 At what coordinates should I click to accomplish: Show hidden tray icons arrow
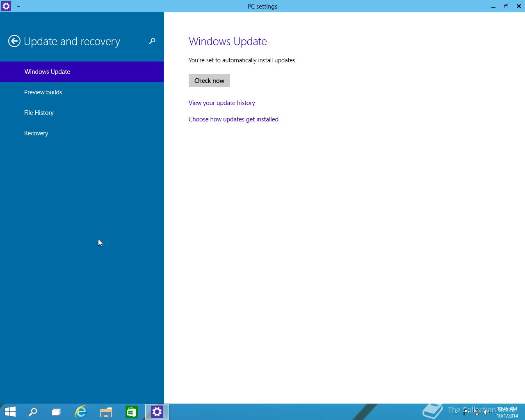[456, 412]
